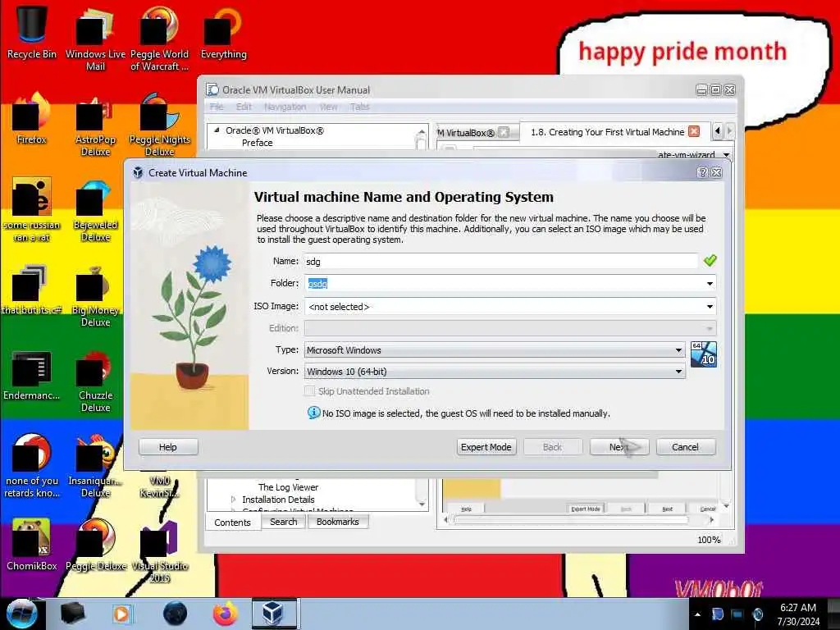The width and height of the screenshot is (840, 630).
Task: Select The Log Viewer tree item
Action: (x=288, y=487)
